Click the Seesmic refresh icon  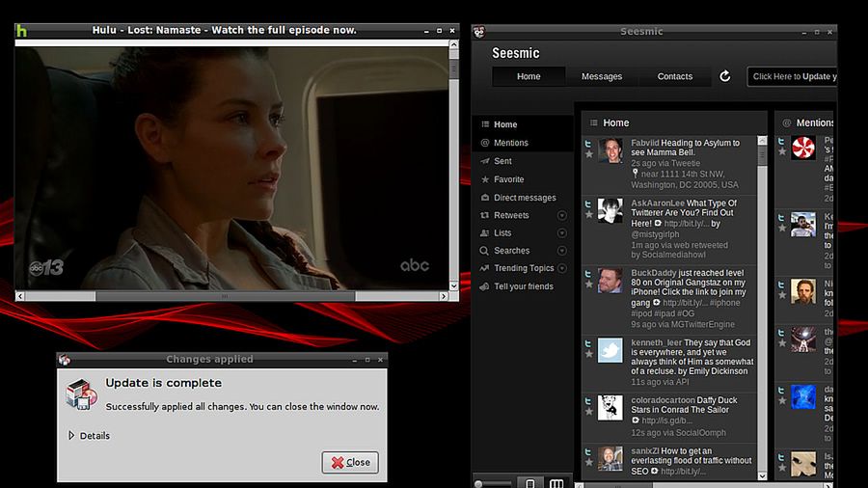[724, 76]
